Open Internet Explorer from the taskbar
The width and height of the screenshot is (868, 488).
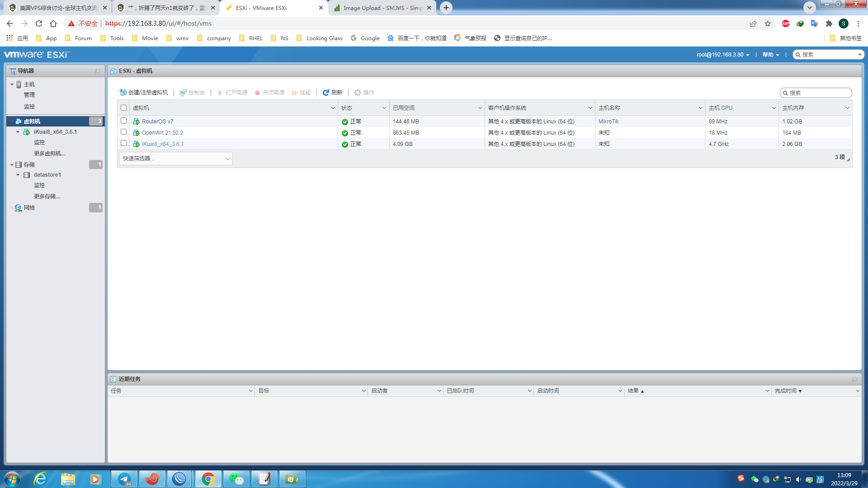point(40,479)
